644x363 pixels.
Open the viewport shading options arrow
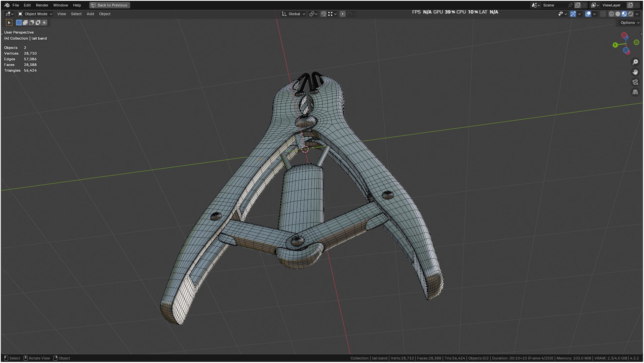tap(637, 14)
